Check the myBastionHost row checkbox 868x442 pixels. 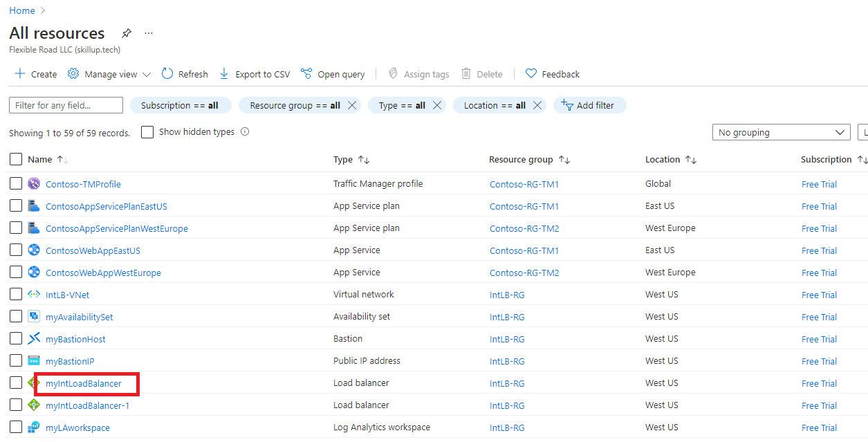15,338
